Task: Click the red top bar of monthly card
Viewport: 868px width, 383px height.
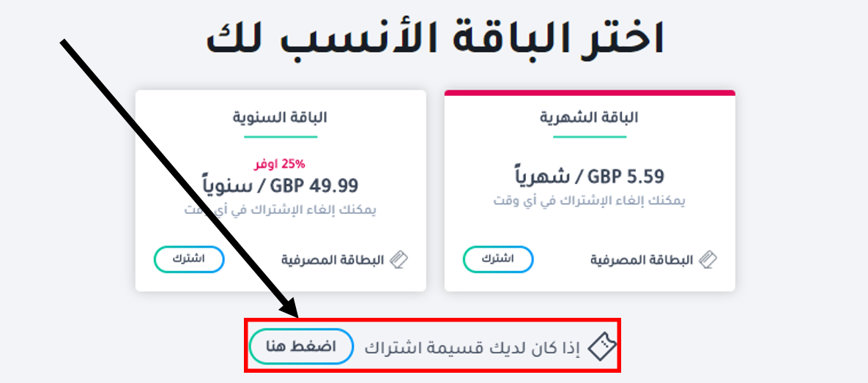Action: pyautogui.click(x=589, y=92)
